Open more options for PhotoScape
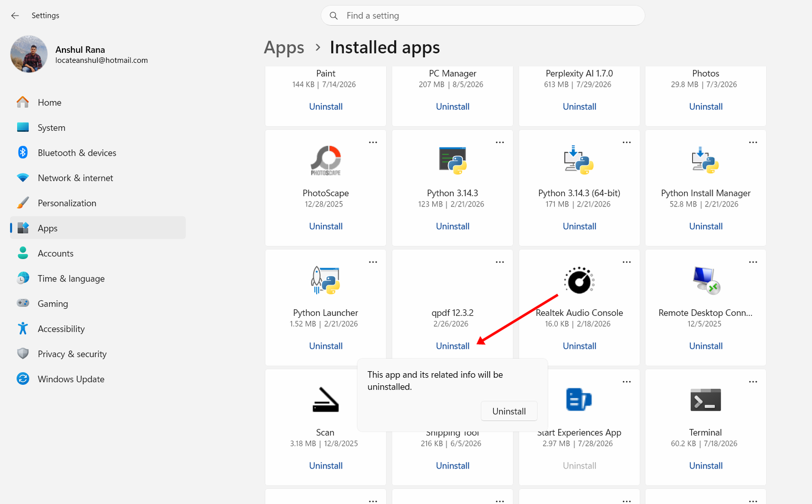 coord(373,142)
